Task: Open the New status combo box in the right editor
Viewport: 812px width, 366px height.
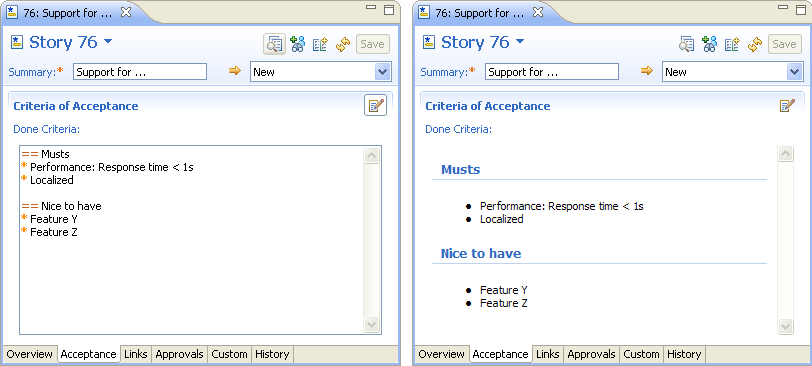Action: click(733, 72)
